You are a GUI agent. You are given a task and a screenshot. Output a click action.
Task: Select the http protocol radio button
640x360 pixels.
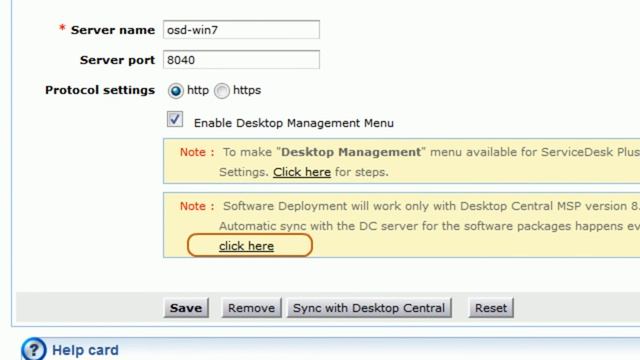(x=176, y=91)
